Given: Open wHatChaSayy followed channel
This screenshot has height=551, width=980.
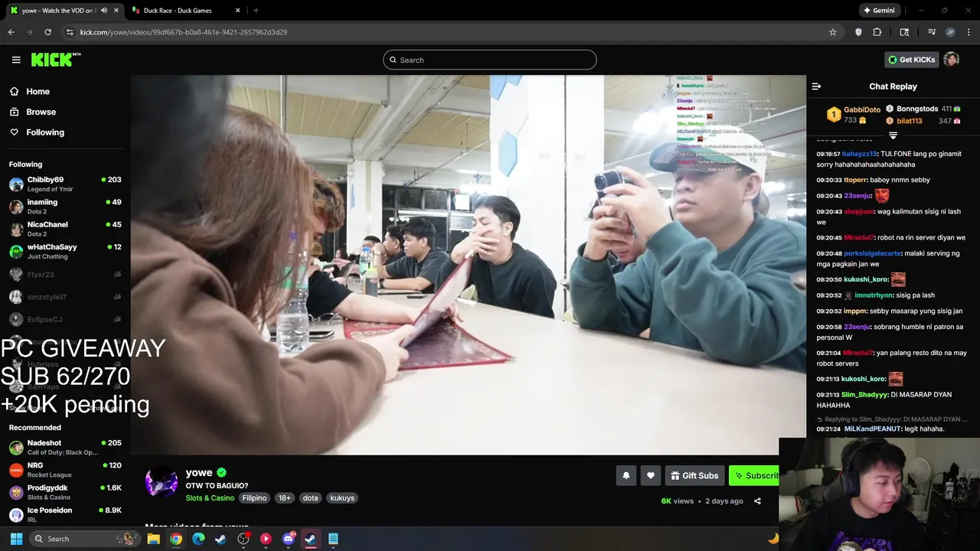Looking at the screenshot, I should (x=65, y=251).
